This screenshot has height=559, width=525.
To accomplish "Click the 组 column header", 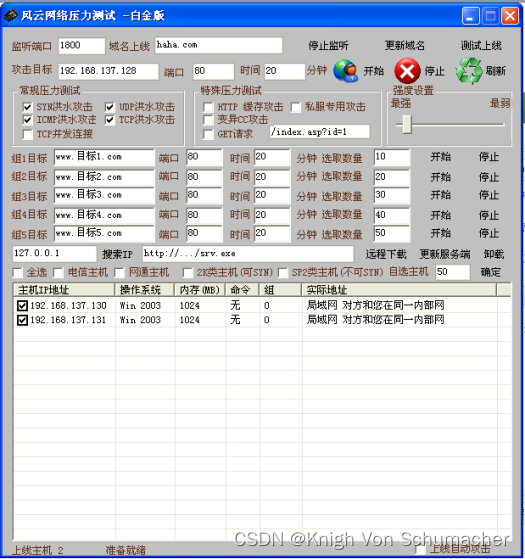I will tap(280, 290).
